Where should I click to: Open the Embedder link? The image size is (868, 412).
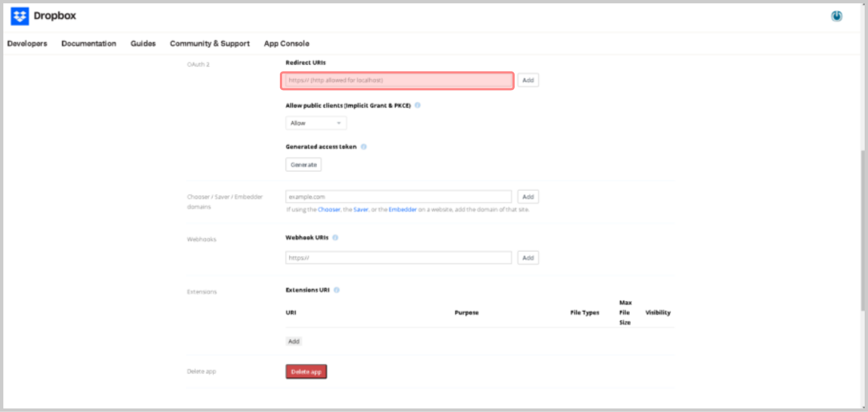[403, 210]
